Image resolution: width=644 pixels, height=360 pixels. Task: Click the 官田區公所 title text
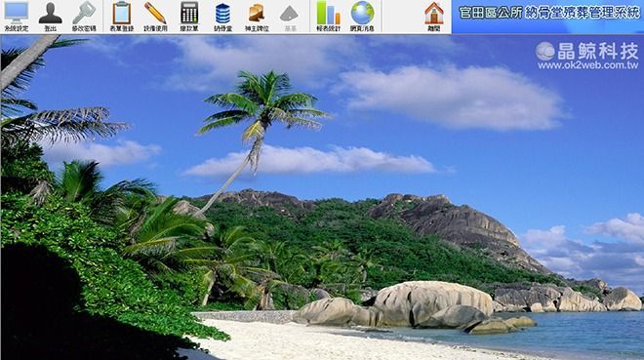490,13
